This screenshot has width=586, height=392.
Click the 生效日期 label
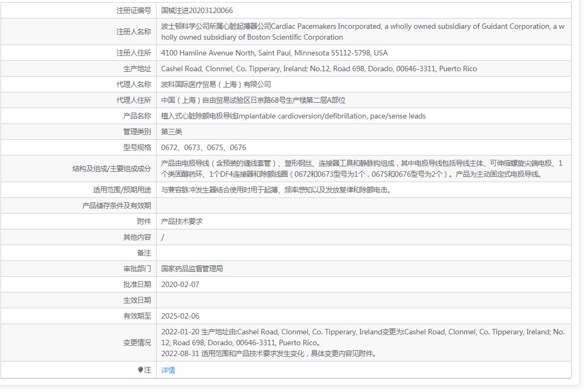coord(137,300)
